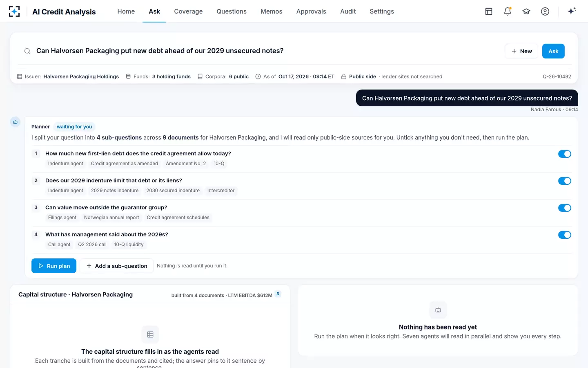Click the Ask button to submit question
The width and height of the screenshot is (588, 368).
pyautogui.click(x=553, y=51)
